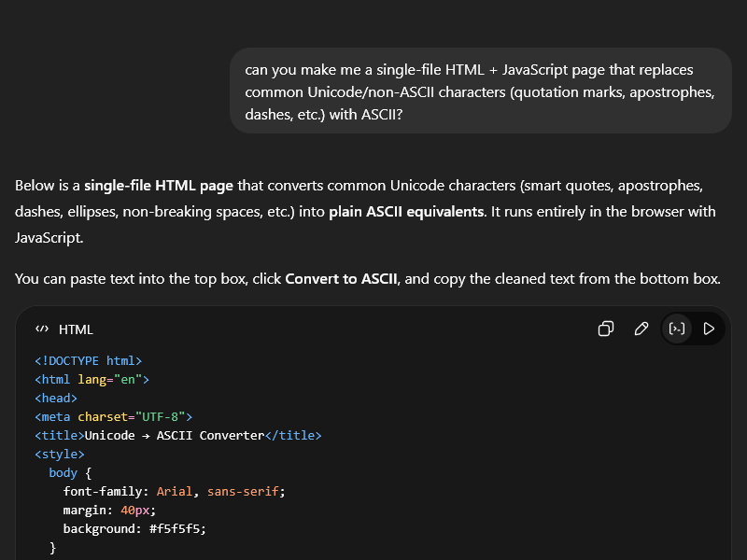Click the '<style>' code line

60,454
